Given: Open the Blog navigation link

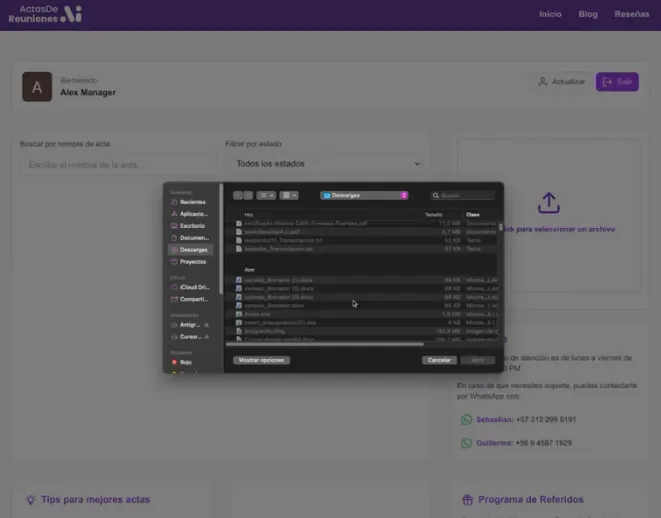Looking at the screenshot, I should pos(588,14).
